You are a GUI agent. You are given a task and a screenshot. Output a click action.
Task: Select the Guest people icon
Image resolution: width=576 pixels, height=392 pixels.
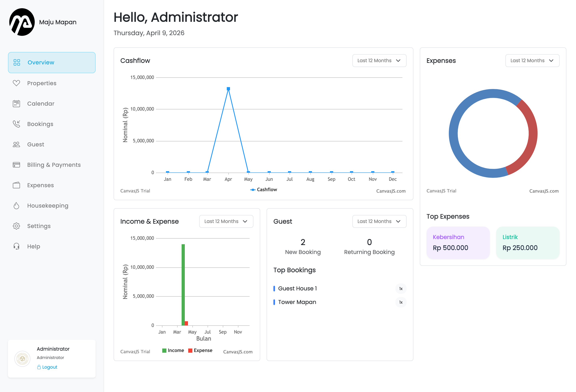pos(16,144)
